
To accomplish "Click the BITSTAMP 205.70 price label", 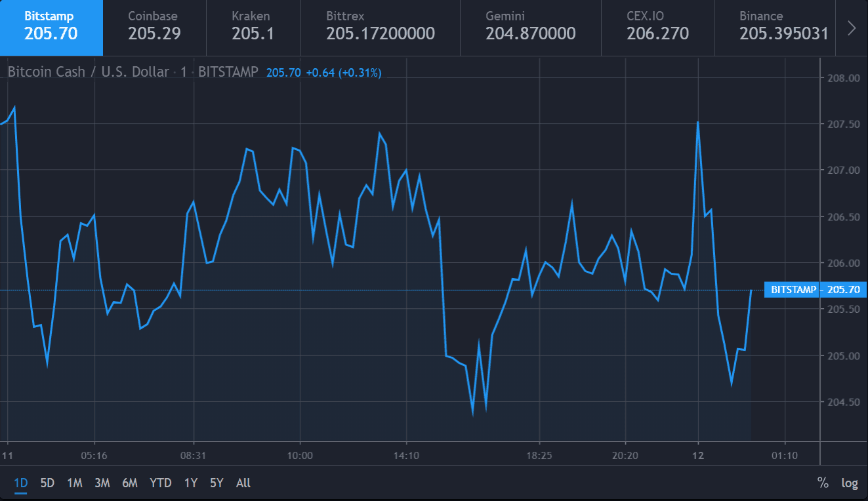I will (x=816, y=290).
